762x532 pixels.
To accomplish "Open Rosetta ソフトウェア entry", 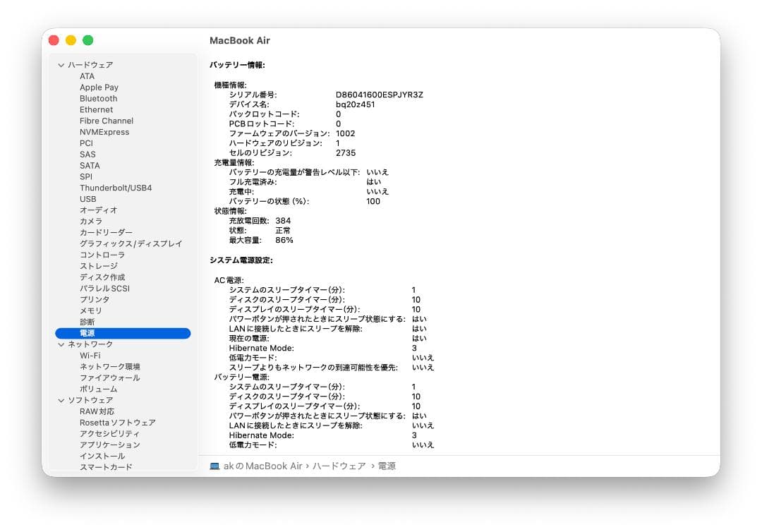I will (118, 422).
